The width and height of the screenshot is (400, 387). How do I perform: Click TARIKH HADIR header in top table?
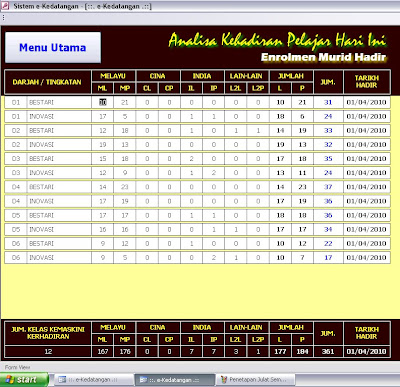click(367, 82)
